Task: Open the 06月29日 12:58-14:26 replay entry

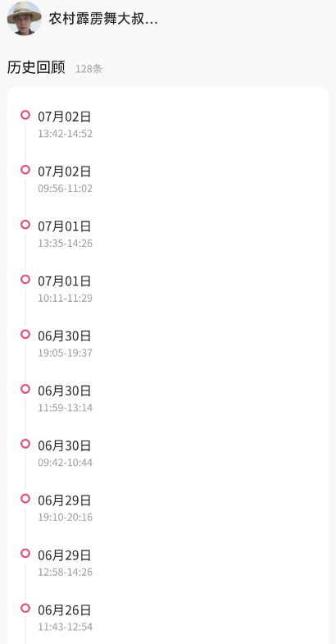Action: click(168, 563)
